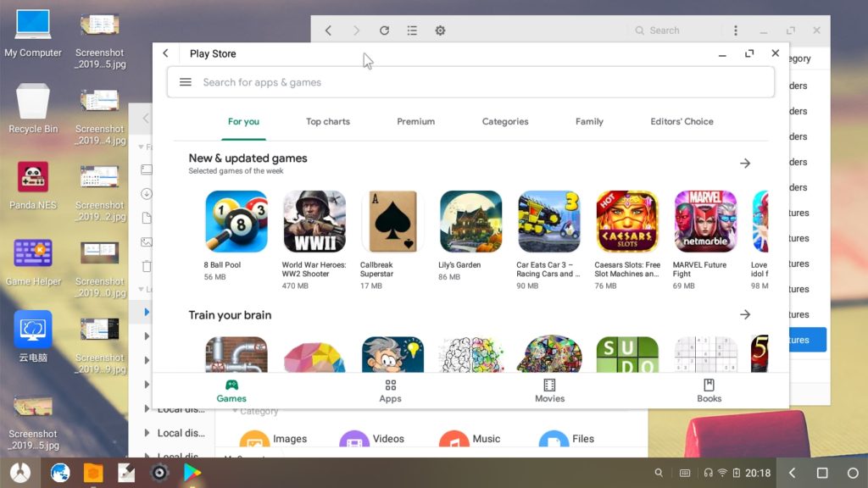The height and width of the screenshot is (488, 868).
Task: Open the professor with lightbulb game icon
Action: click(x=392, y=355)
